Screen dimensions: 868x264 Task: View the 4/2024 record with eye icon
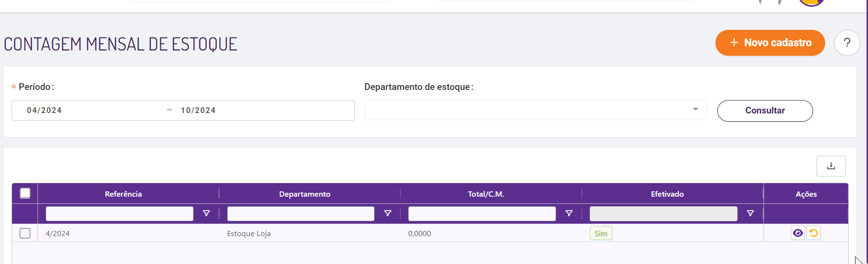798,233
